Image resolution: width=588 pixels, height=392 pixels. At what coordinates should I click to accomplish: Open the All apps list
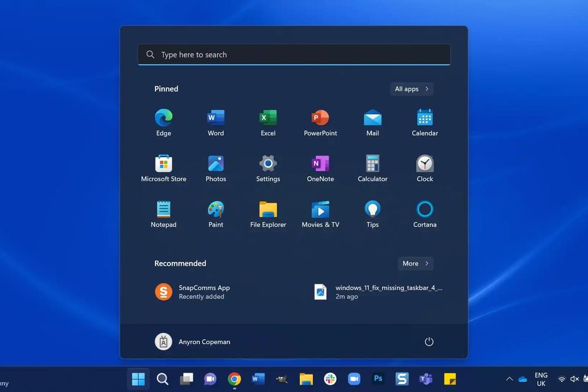(x=411, y=88)
